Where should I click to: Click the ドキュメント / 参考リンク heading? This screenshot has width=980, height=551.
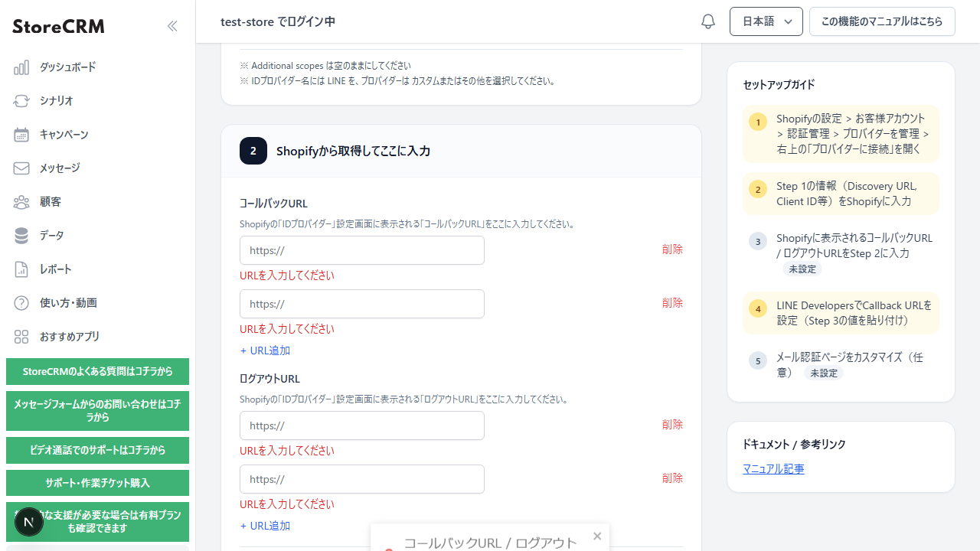coord(794,445)
